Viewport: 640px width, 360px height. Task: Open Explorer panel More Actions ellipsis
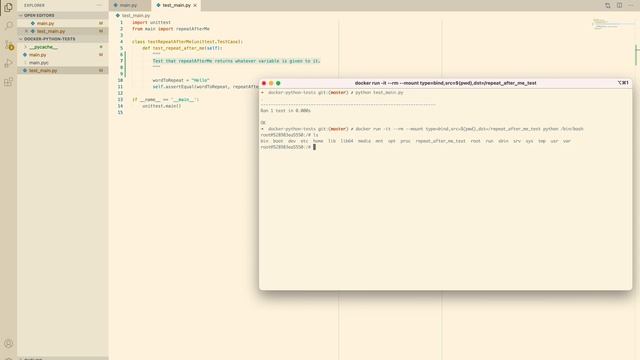[99, 5]
